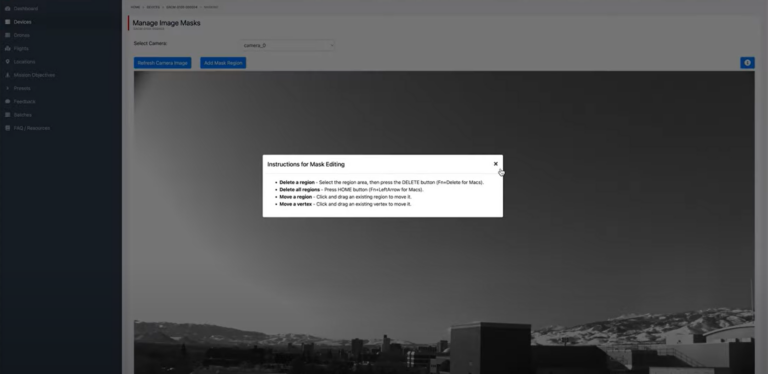Close the Instructions for Mask Editing dialog
This screenshot has width=768, height=374.
[x=496, y=164]
